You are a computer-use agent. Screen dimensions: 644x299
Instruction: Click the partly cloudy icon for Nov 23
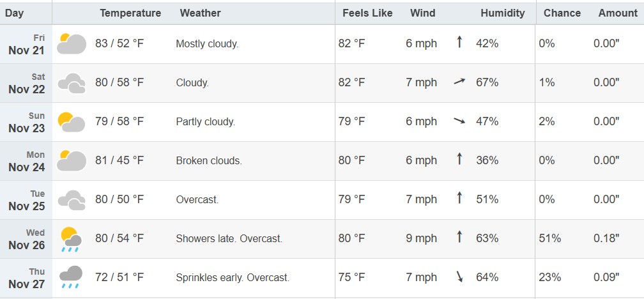[x=72, y=121]
